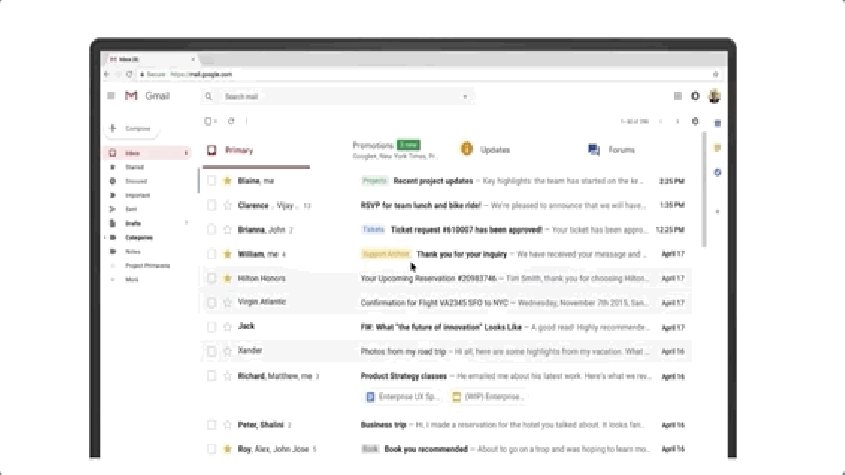Open the Inbox folder in sidebar
The height and width of the screenshot is (475, 845).
tap(148, 153)
